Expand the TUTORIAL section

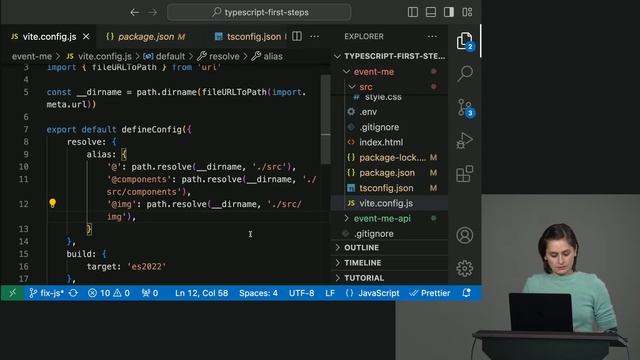390,278
